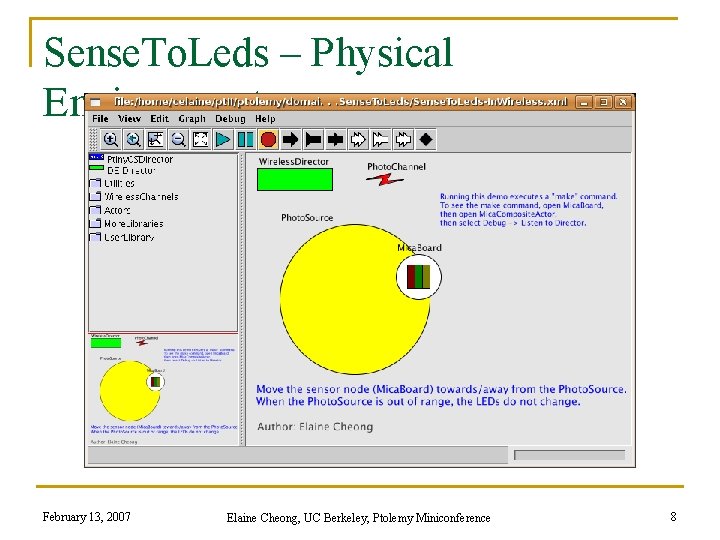
Task: Click the window menu icon in title bar
Action: coord(96,102)
